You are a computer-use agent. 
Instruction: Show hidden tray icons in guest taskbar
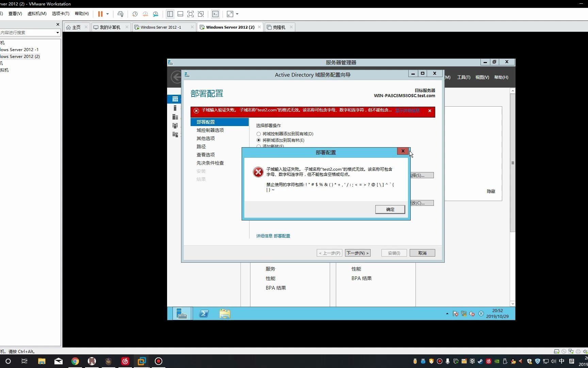(447, 313)
